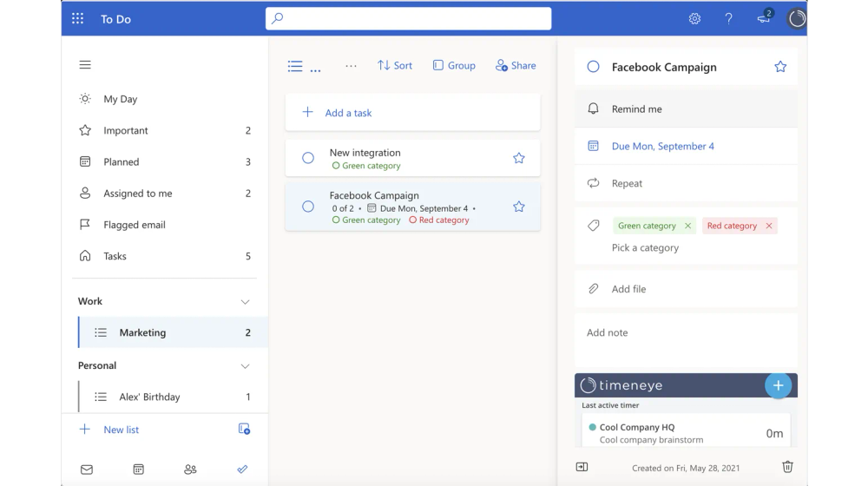This screenshot has height=486, width=868.
Task: Open the Flagged email list
Action: pyautogui.click(x=164, y=225)
